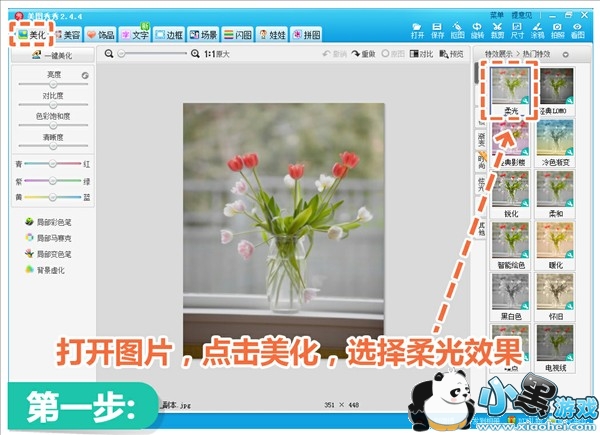Click the 保存 save icon

coord(437,31)
